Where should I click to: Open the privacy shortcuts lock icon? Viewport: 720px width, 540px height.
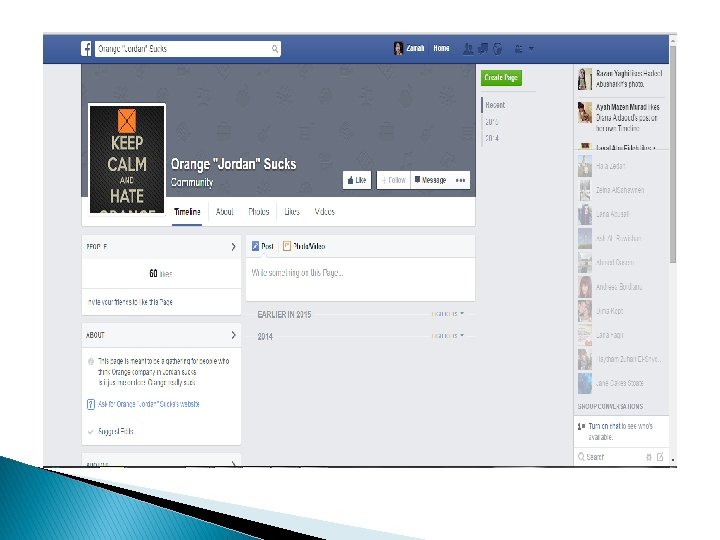[x=519, y=49]
